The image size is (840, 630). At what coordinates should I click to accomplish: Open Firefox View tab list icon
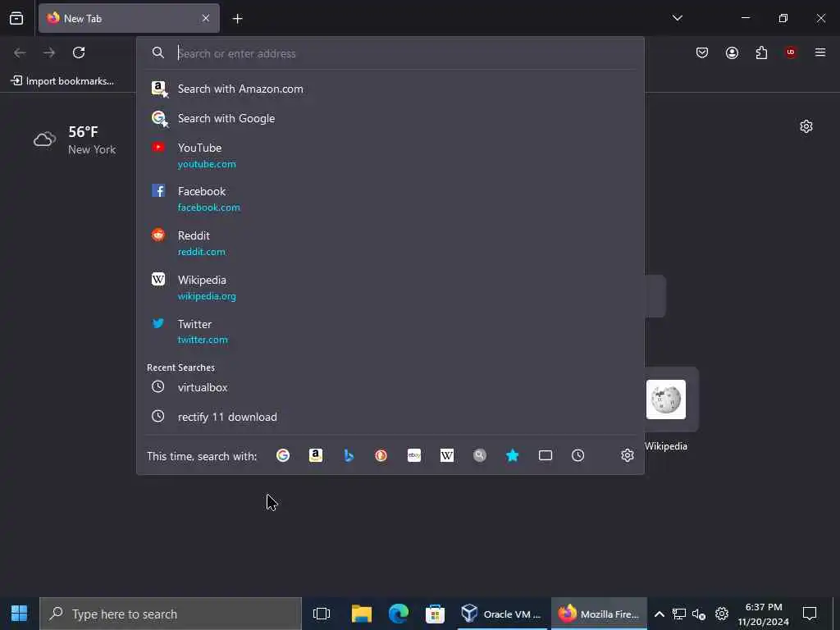pyautogui.click(x=16, y=18)
